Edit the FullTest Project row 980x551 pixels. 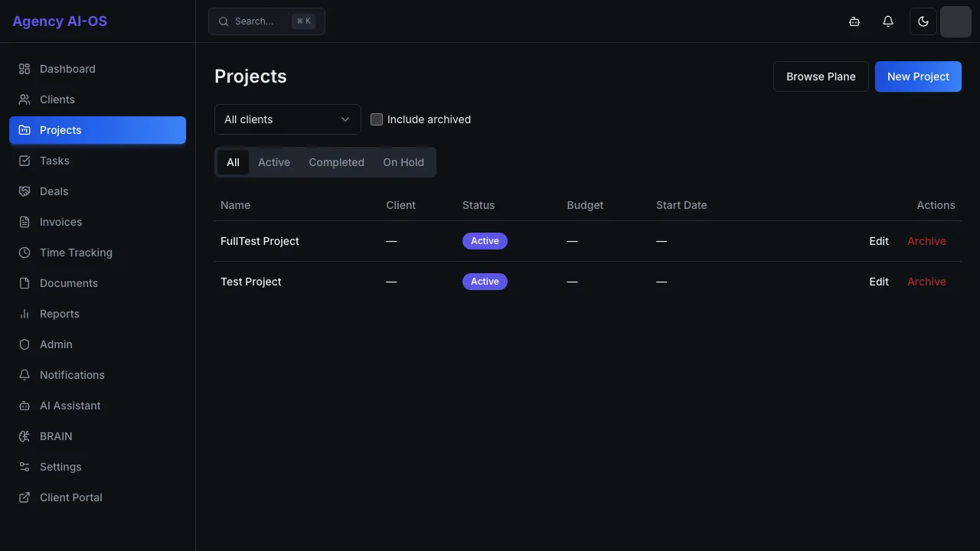pyautogui.click(x=879, y=241)
